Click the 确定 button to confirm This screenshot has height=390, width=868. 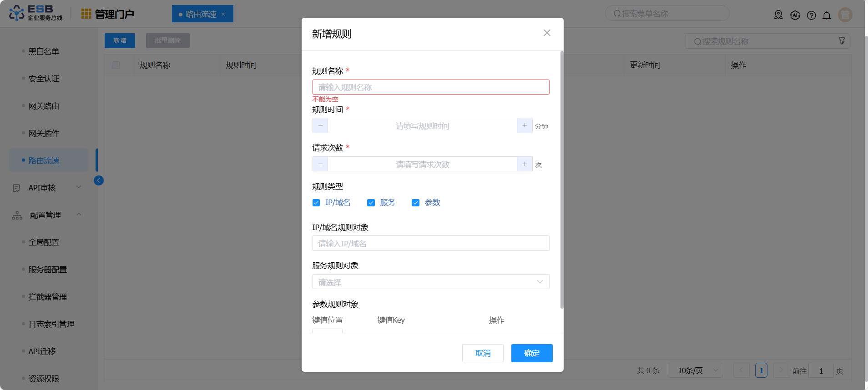(531, 353)
